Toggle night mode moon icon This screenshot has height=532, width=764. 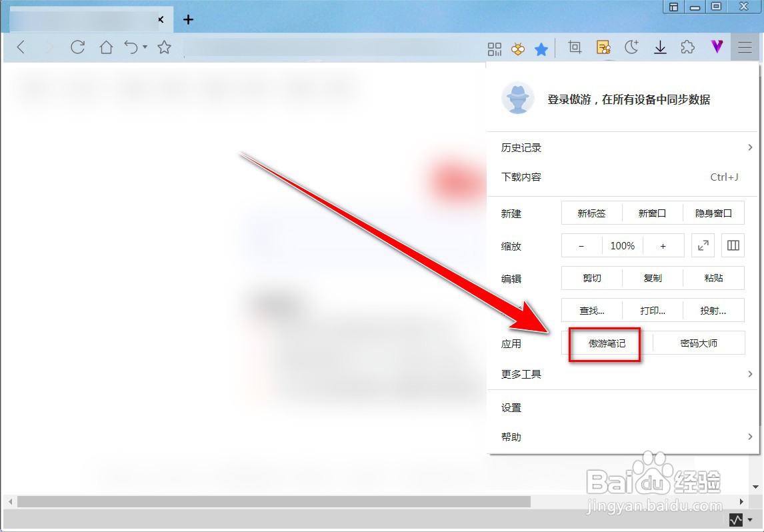pyautogui.click(x=631, y=47)
